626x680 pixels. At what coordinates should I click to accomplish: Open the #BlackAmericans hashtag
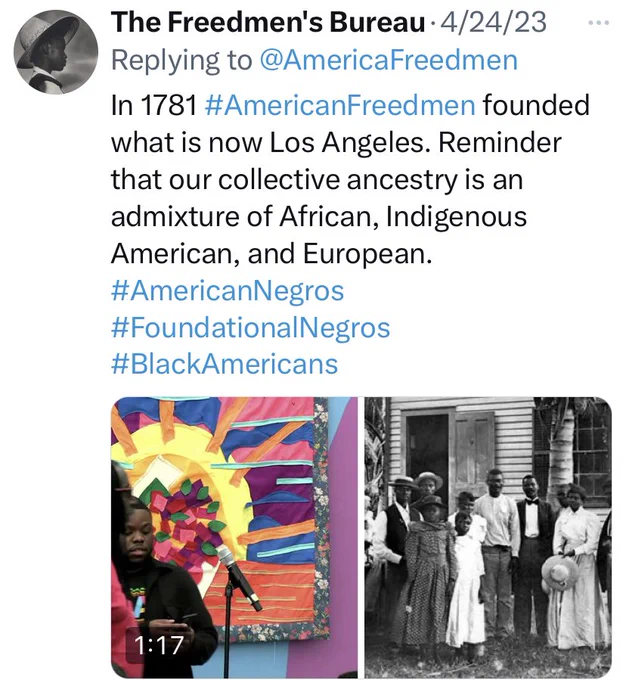224,364
